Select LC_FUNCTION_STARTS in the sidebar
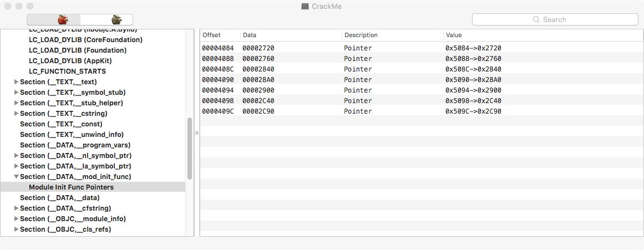Image resolution: width=644 pixels, height=250 pixels. pos(67,72)
